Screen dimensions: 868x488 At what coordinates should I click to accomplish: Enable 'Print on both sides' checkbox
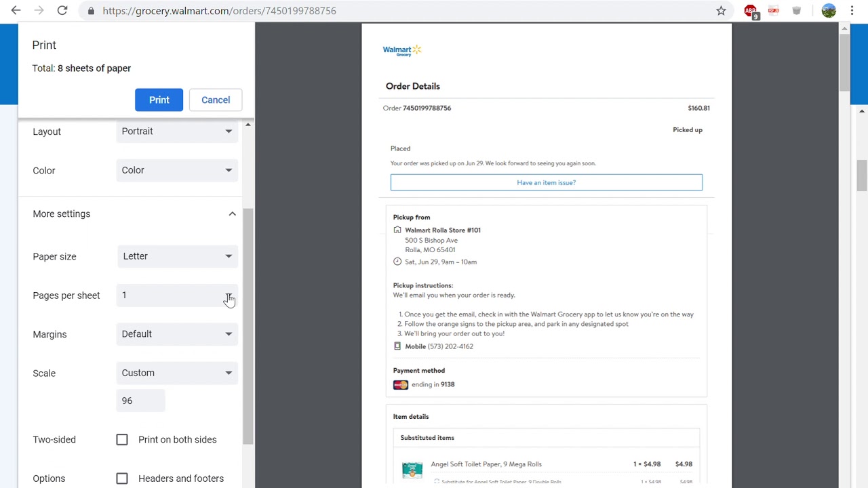(122, 440)
